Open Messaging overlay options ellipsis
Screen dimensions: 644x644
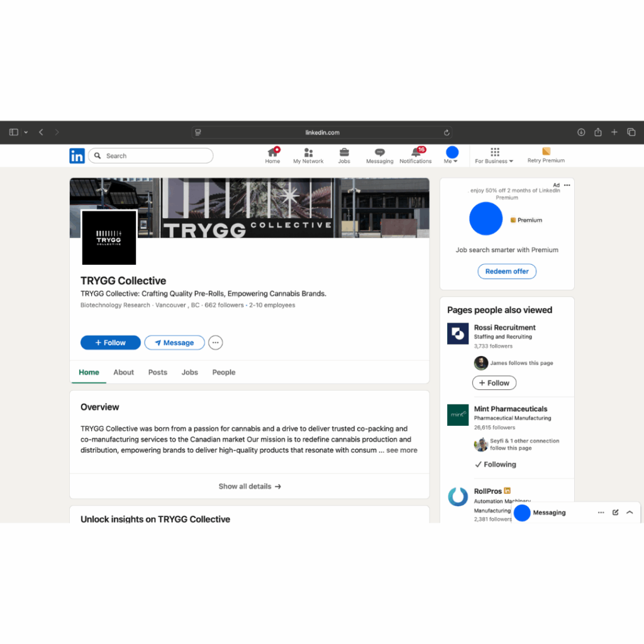pyautogui.click(x=601, y=513)
